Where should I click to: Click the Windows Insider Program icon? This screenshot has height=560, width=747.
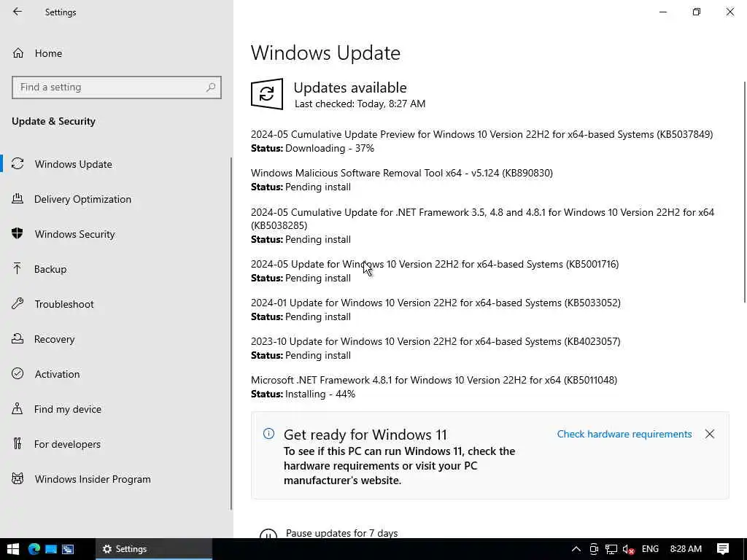tap(18, 478)
